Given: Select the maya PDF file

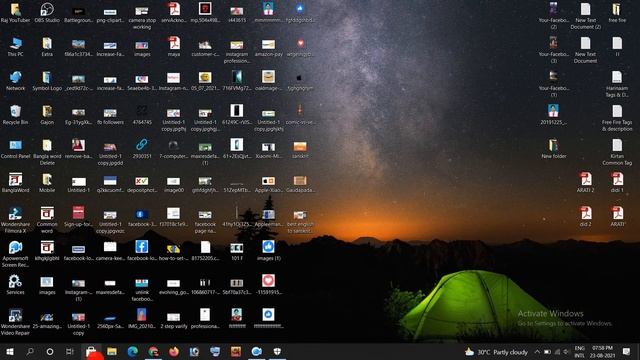Looking at the screenshot, I should click(173, 44).
